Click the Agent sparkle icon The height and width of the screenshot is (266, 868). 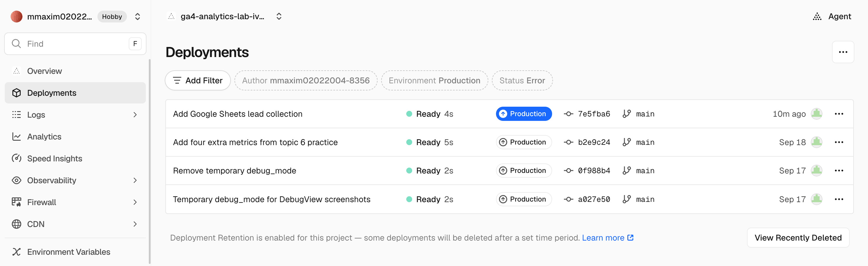pos(817,17)
